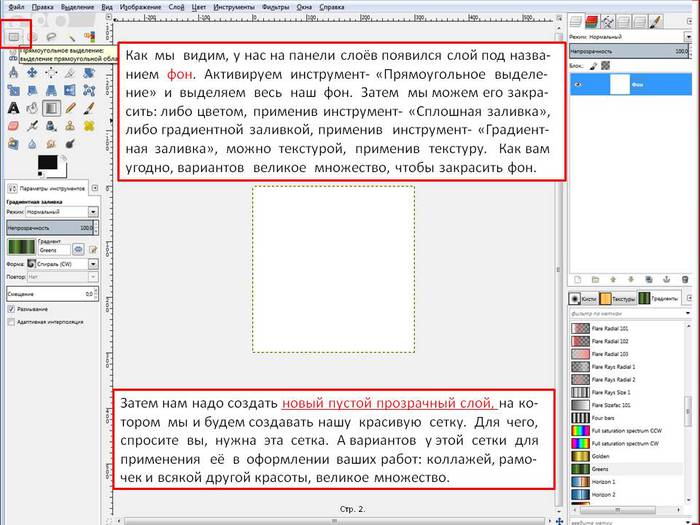Select the Crop tool
This screenshot has height=525, width=700.
[71, 72]
